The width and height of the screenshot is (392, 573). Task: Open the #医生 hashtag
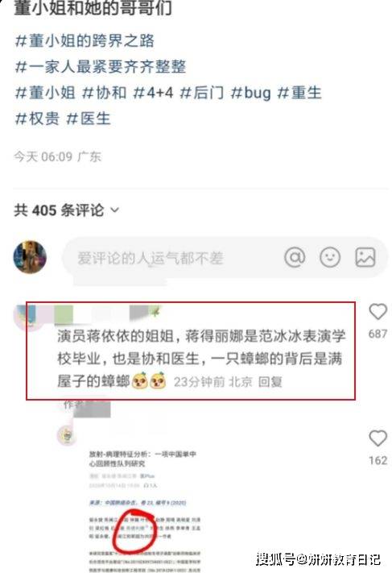coord(89,118)
